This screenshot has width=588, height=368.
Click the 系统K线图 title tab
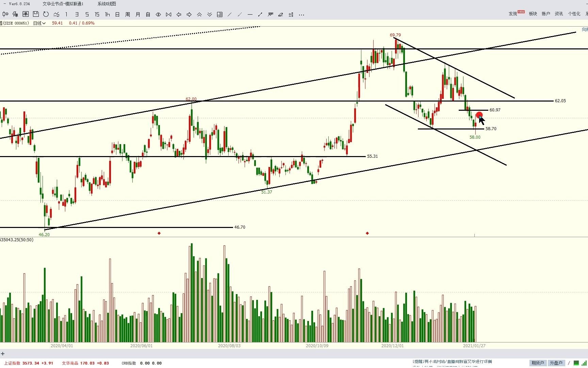pos(107,4)
